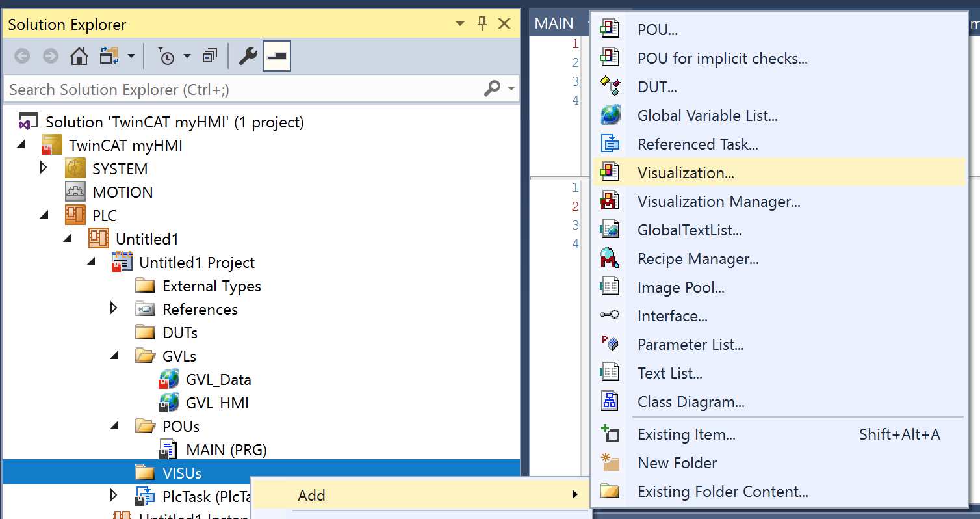980x519 pixels.
Task: Collapse the Untitled1 Project node
Action: [91, 262]
